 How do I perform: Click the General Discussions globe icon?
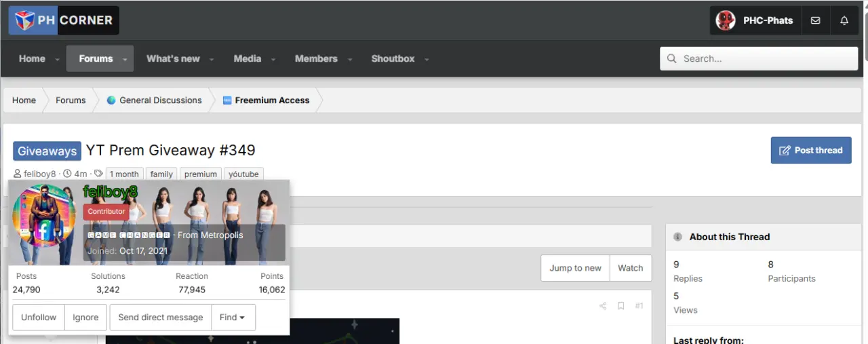[111, 100]
